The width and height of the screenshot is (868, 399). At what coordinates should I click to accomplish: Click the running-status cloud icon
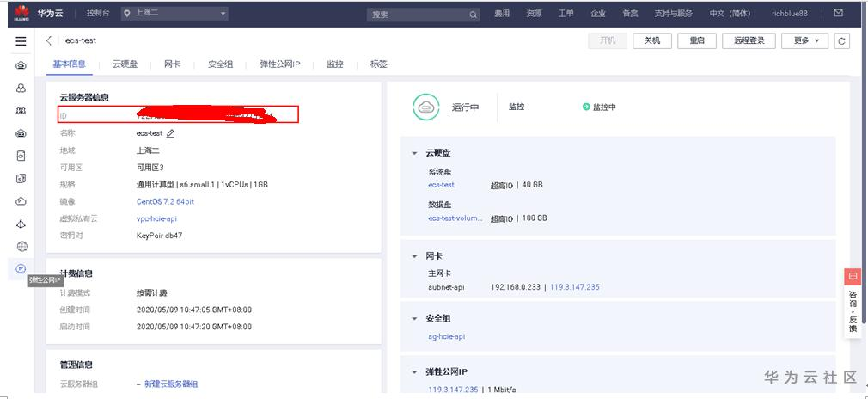coord(425,107)
